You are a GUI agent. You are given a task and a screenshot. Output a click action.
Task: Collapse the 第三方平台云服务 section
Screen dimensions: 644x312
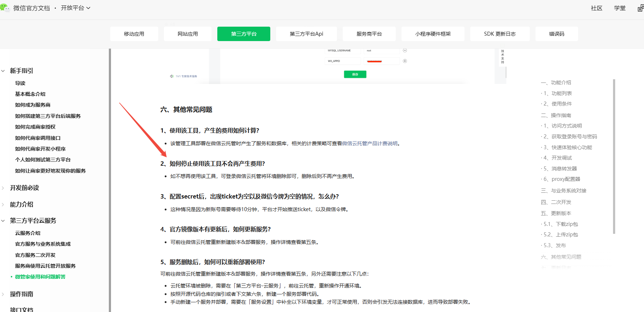click(x=3, y=221)
